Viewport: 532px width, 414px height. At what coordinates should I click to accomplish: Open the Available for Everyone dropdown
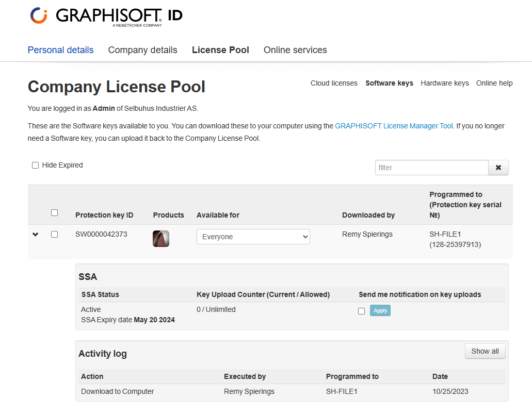point(253,237)
